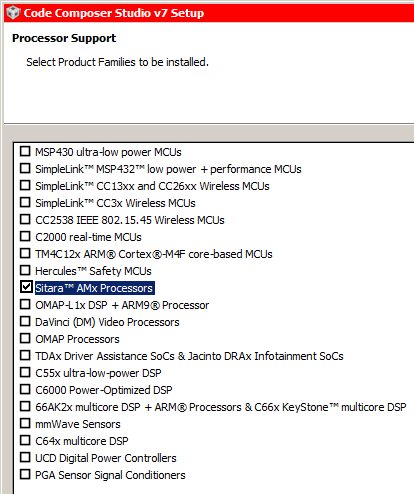The height and width of the screenshot is (494, 414).
Task: Check SimpleLink MSP432 low power MCUs
Action: (25, 168)
